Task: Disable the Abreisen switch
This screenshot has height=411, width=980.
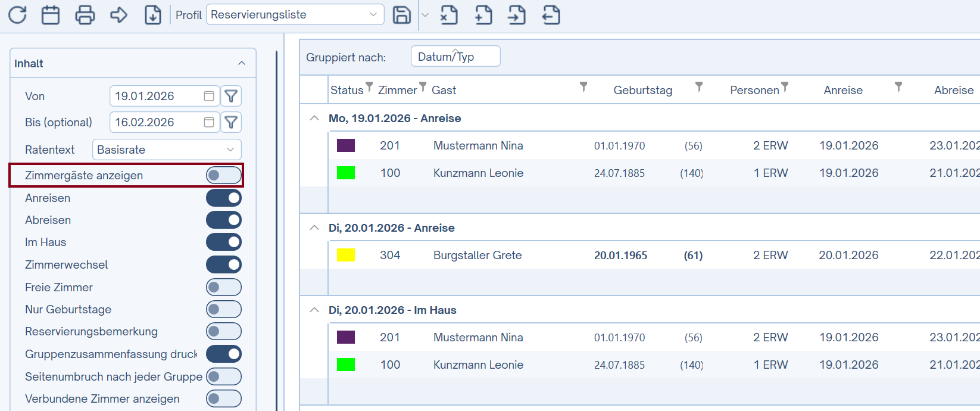Action: tap(224, 220)
